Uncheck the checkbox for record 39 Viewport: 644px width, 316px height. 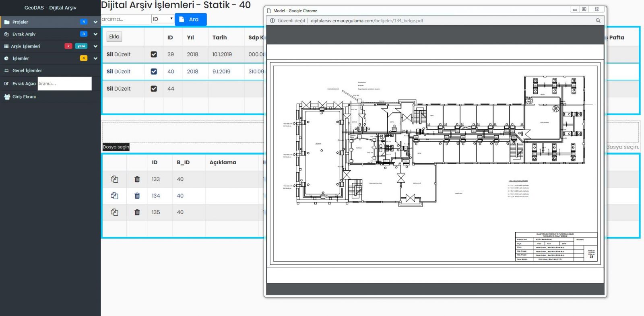(154, 54)
